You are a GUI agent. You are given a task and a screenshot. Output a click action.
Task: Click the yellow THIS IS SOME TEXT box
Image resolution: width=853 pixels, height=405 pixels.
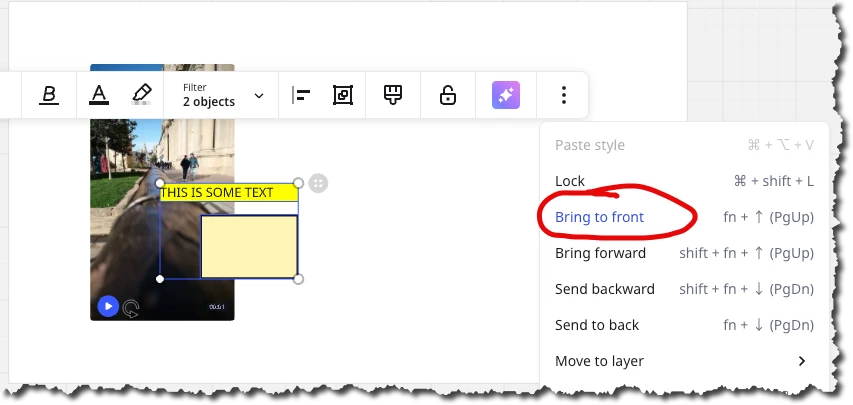click(229, 193)
